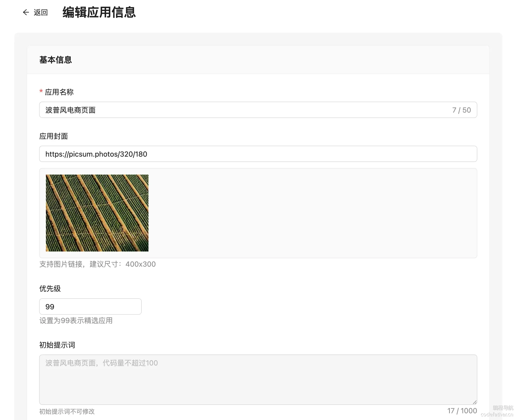Open the cover image preview thumbnail
Screen dimensions: 516x420
point(97,213)
